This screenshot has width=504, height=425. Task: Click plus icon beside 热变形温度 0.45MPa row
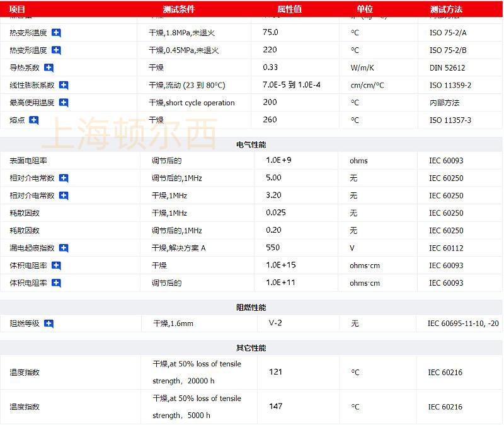point(56,50)
